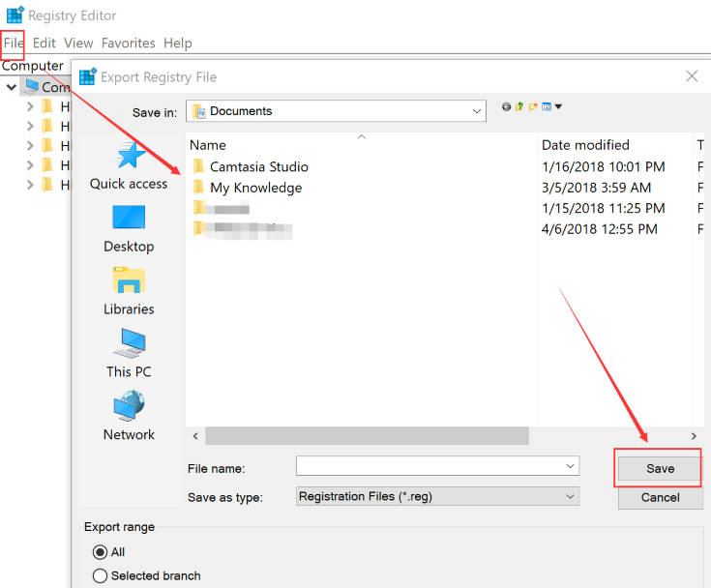This screenshot has height=588, width=711.
Task: Open Libraries in the places bar
Action: (x=129, y=292)
